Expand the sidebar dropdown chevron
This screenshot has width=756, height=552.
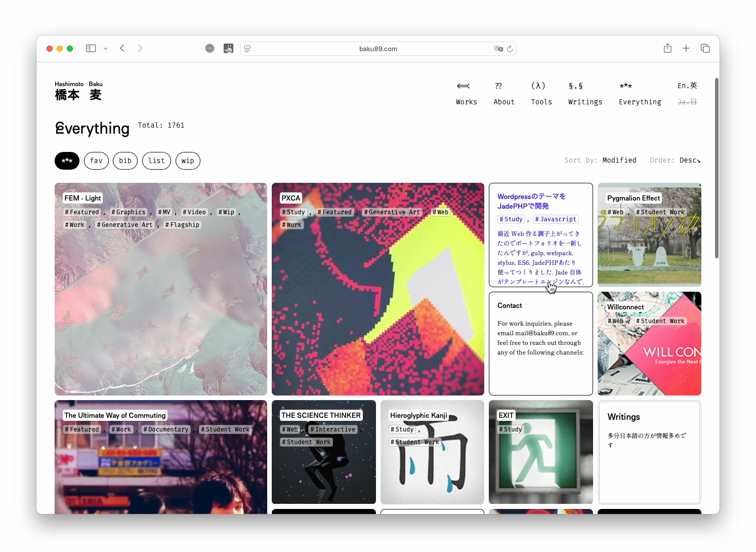[x=105, y=49]
